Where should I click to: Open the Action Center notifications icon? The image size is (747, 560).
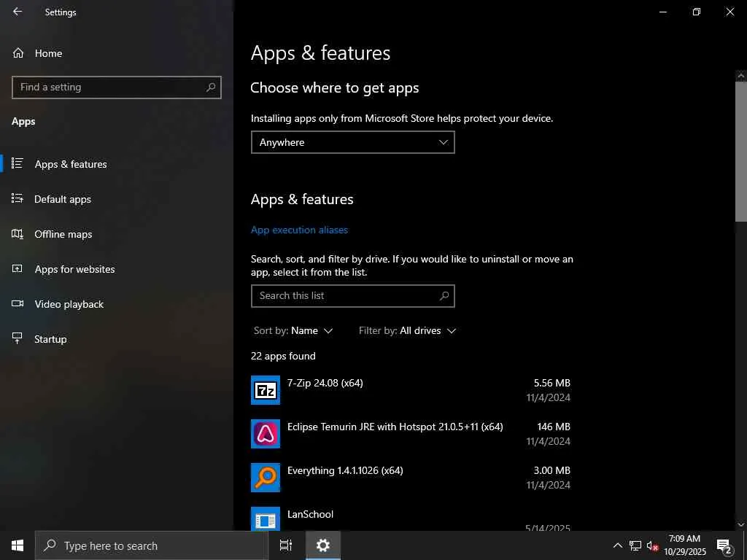pos(724,545)
